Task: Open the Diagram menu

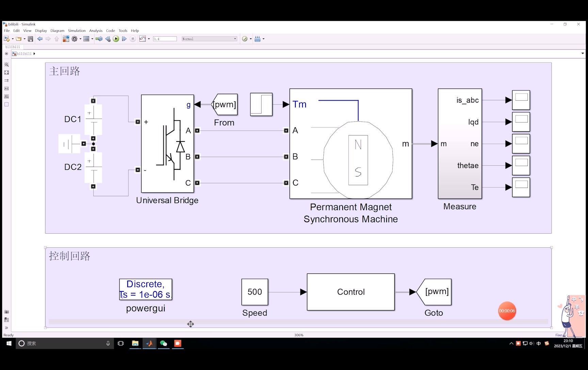Action: 57,31
